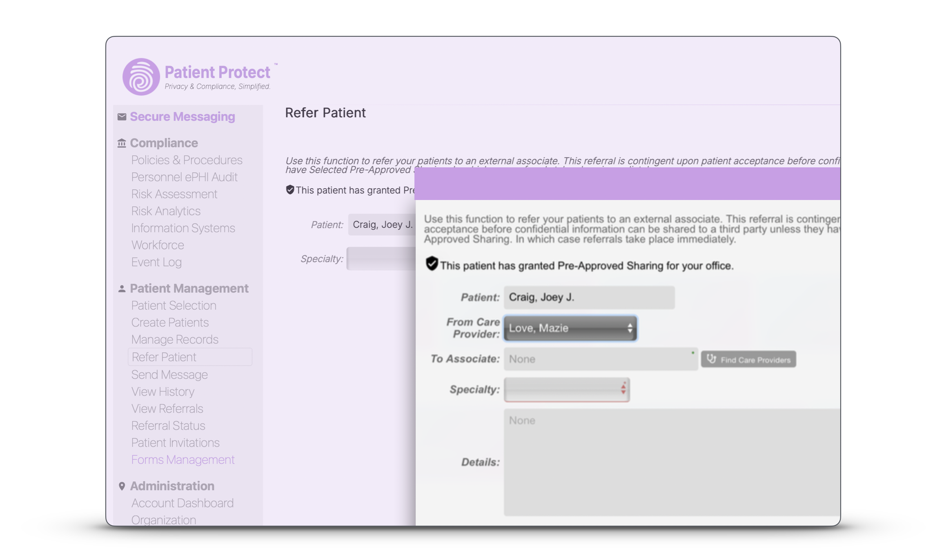Open Secure Messaging section
This screenshot has height=560, width=935.
[x=182, y=117]
